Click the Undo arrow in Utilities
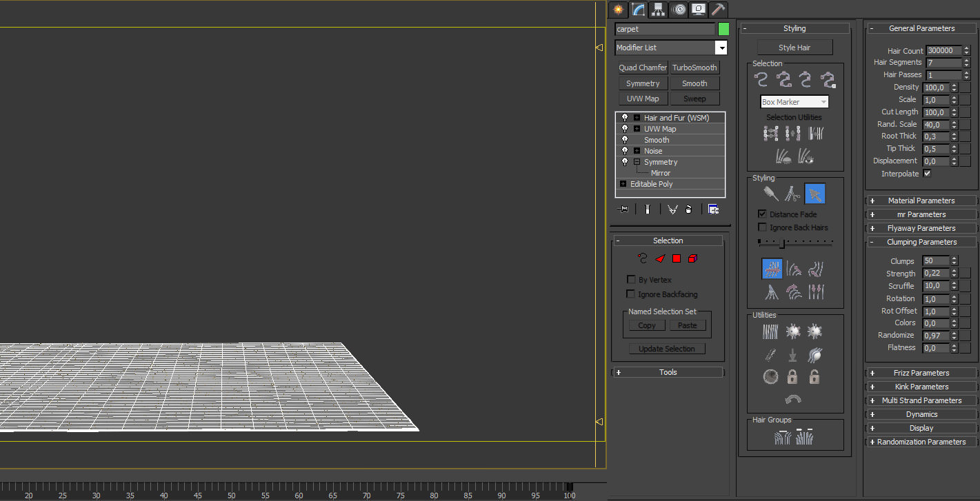 [792, 399]
